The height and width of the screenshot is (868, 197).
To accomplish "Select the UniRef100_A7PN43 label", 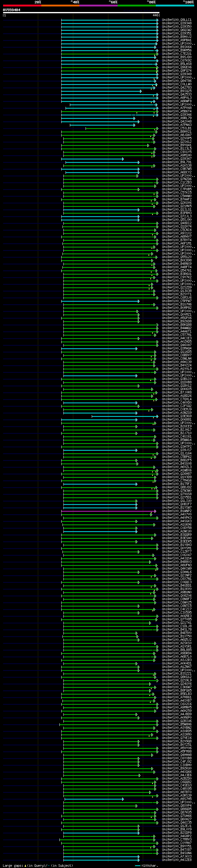I will coord(176,125).
